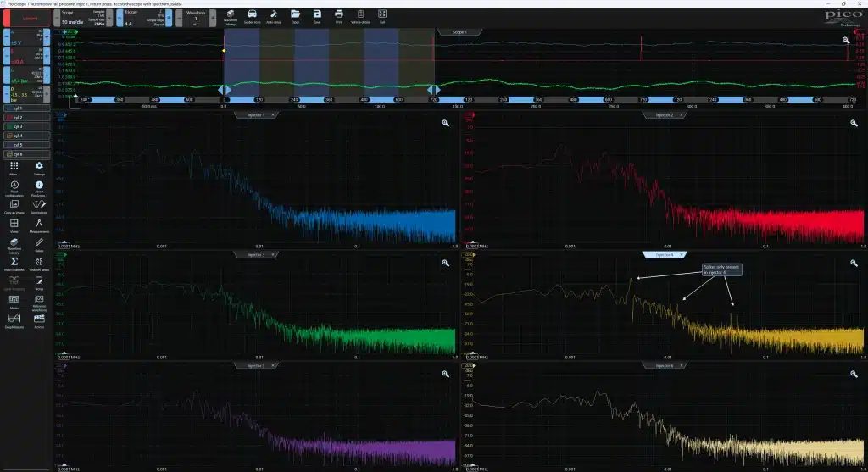Viewport: 868px width, 472px height.
Task: Save the capture with the floppy disk icon
Action: (x=317, y=17)
